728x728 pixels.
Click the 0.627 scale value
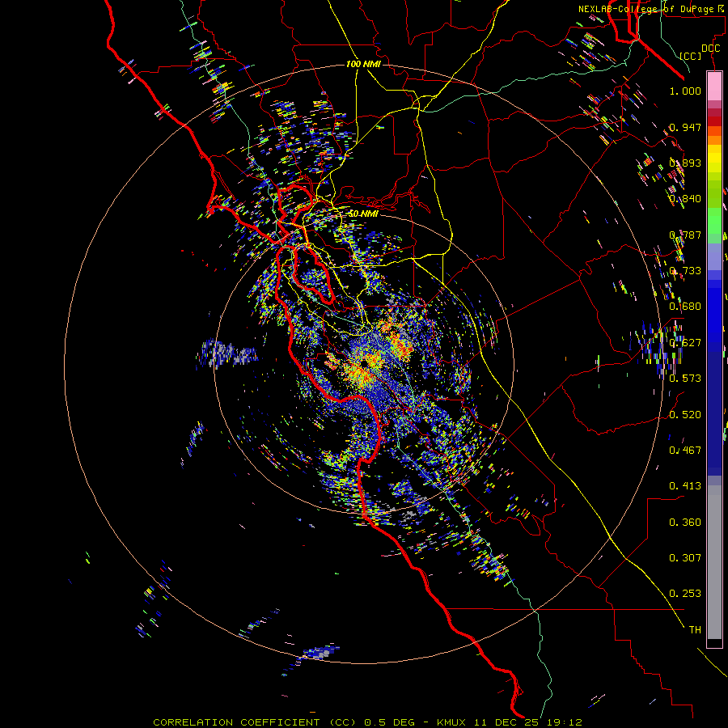(x=685, y=343)
